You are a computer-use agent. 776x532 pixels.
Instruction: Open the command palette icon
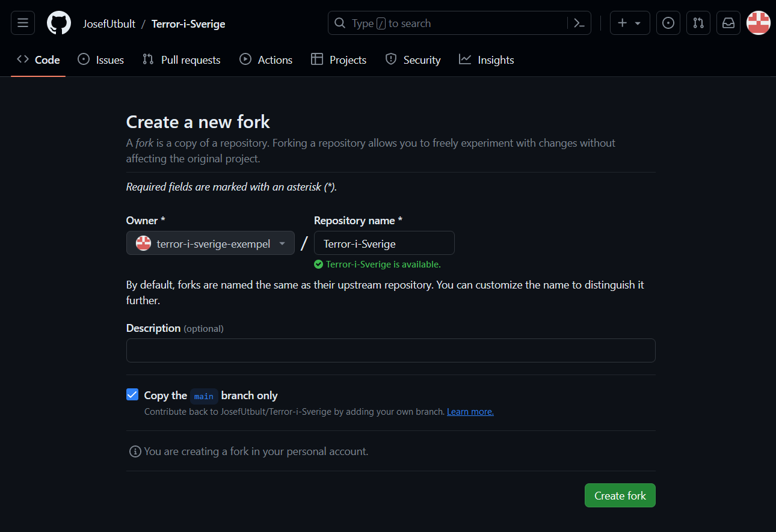pos(579,23)
